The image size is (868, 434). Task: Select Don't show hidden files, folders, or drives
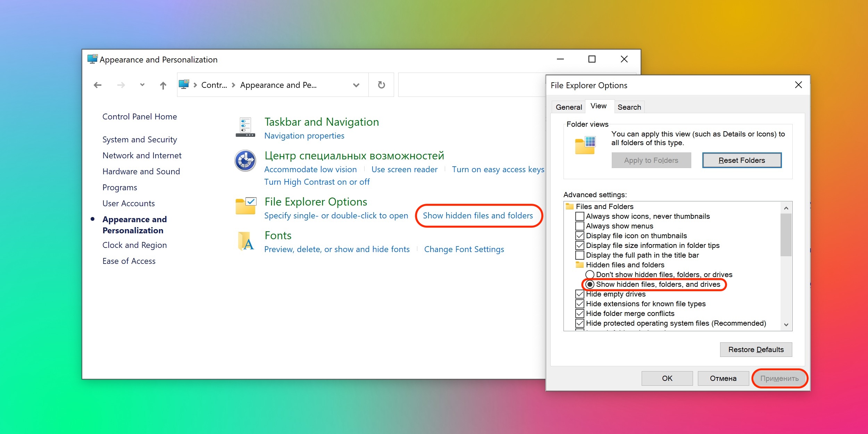[x=590, y=275]
